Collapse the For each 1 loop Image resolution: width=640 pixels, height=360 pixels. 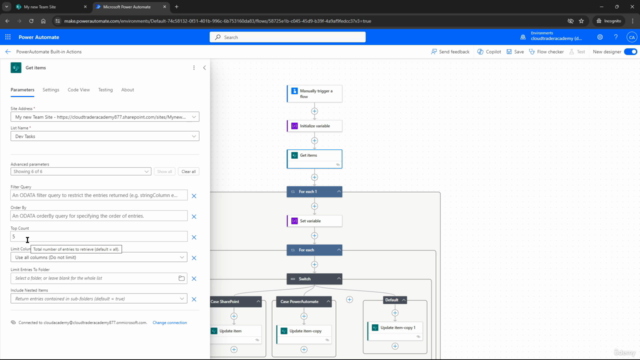pos(339,191)
